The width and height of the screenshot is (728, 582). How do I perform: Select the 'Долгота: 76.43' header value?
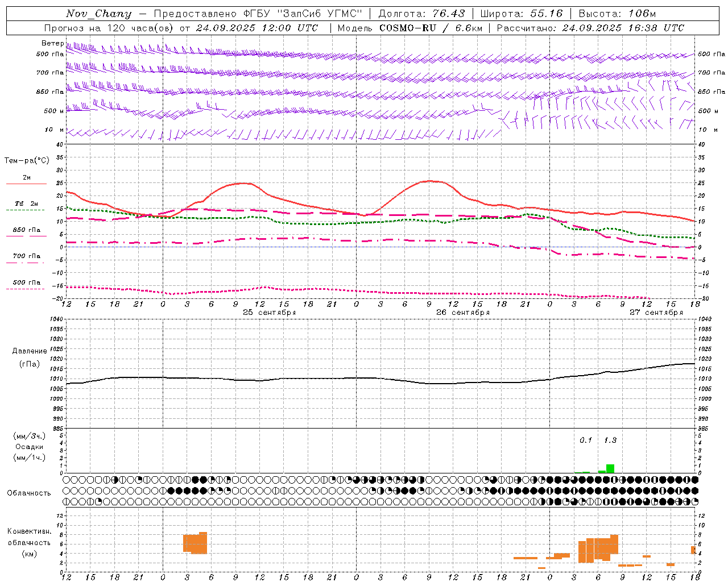coord(421,14)
